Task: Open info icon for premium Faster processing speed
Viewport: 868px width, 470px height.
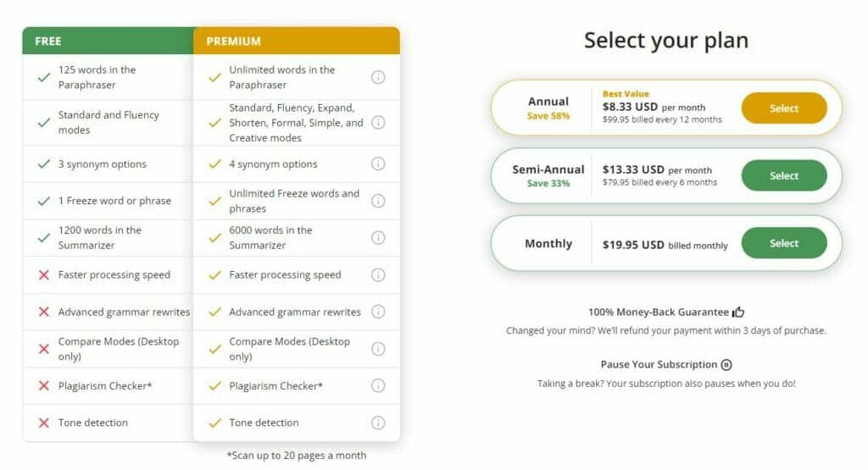Action: 378,275
